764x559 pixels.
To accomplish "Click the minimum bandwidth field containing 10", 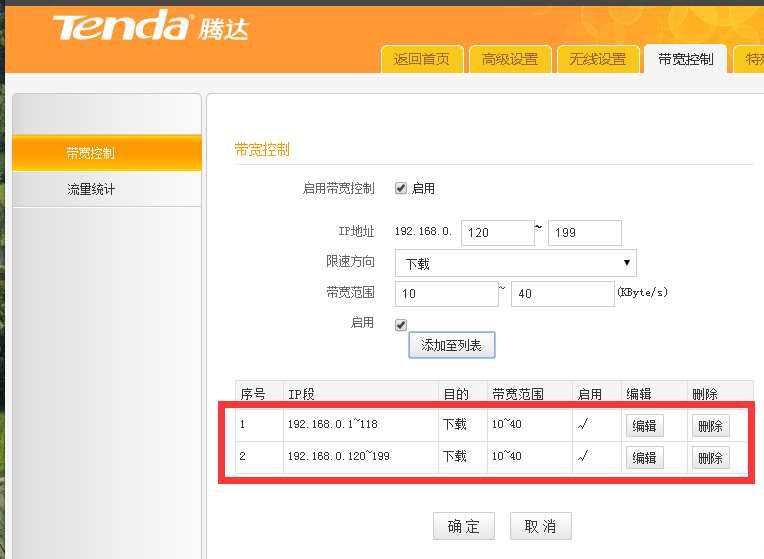I will click(x=446, y=294).
